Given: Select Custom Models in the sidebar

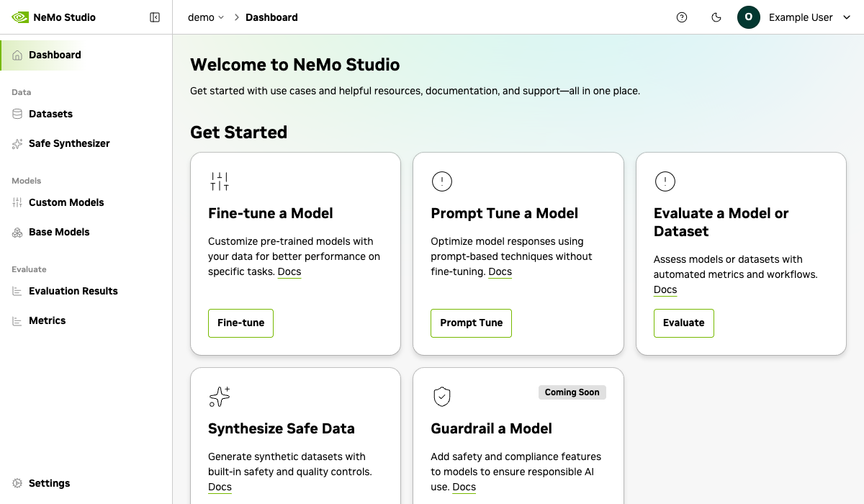Looking at the screenshot, I should coord(66,202).
